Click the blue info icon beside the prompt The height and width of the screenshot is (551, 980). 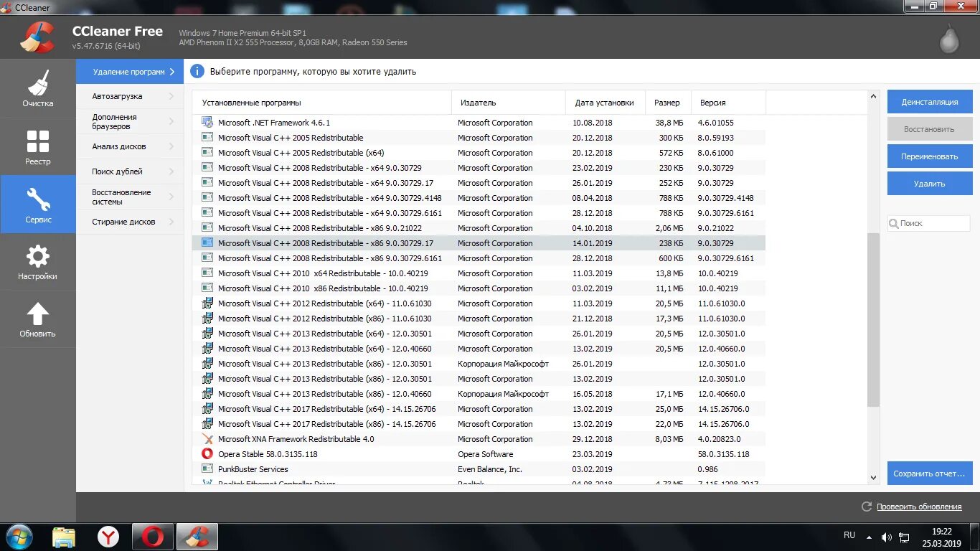197,71
